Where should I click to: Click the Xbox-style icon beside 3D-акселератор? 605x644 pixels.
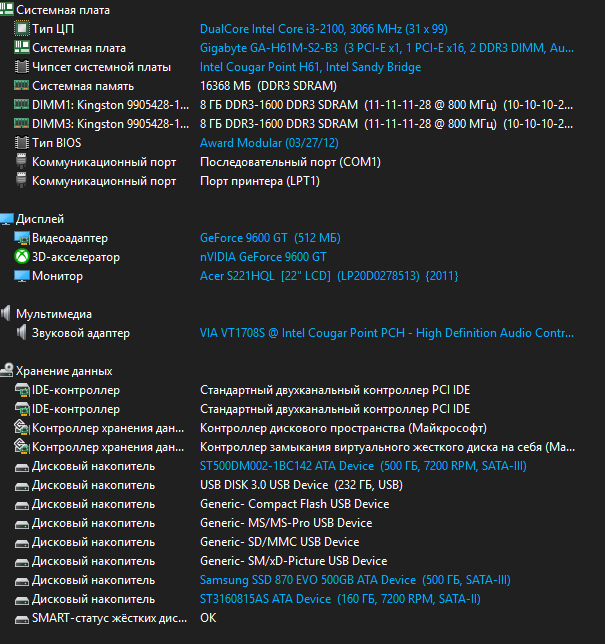22,257
